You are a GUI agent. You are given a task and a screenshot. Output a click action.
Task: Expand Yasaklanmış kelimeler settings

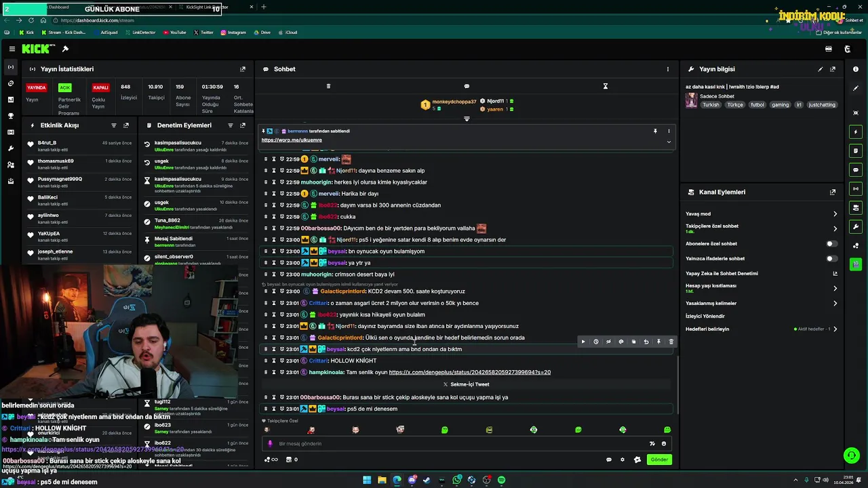click(835, 304)
